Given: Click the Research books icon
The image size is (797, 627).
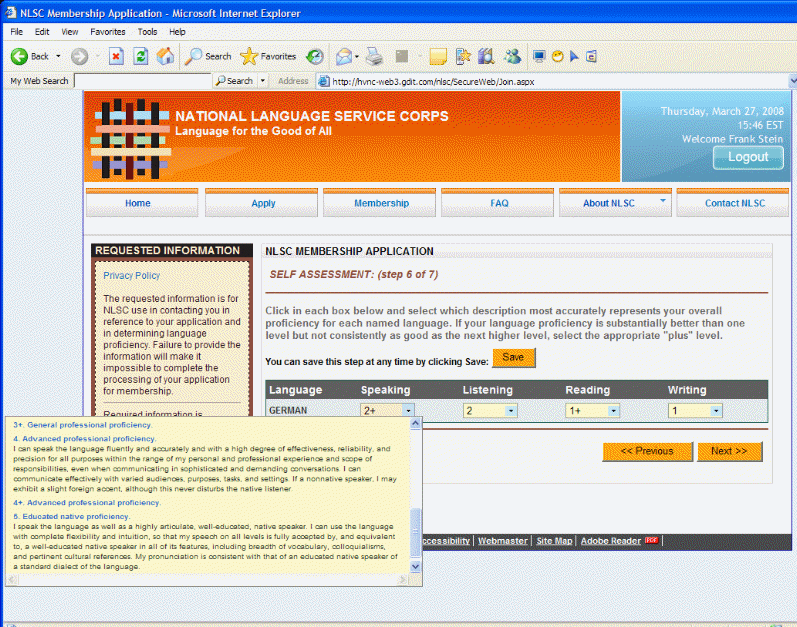Looking at the screenshot, I should click(486, 56).
